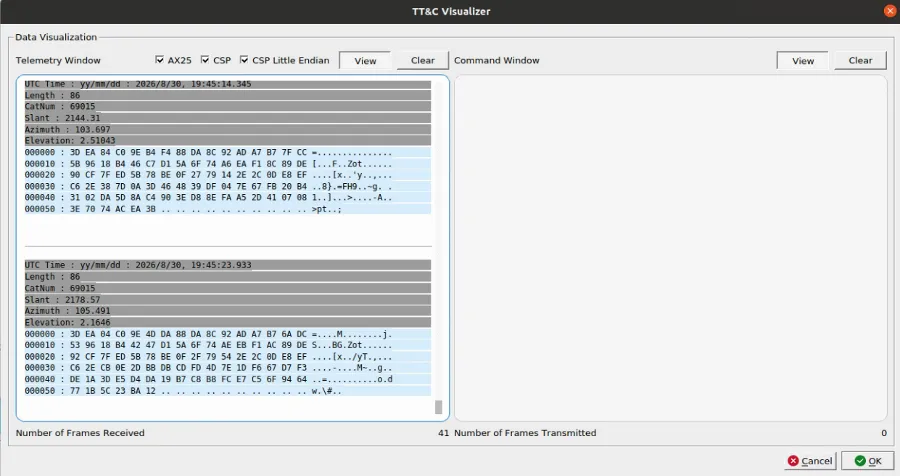Image resolution: width=900 pixels, height=476 pixels.
Task: Click the Command Window label
Action: click(496, 60)
